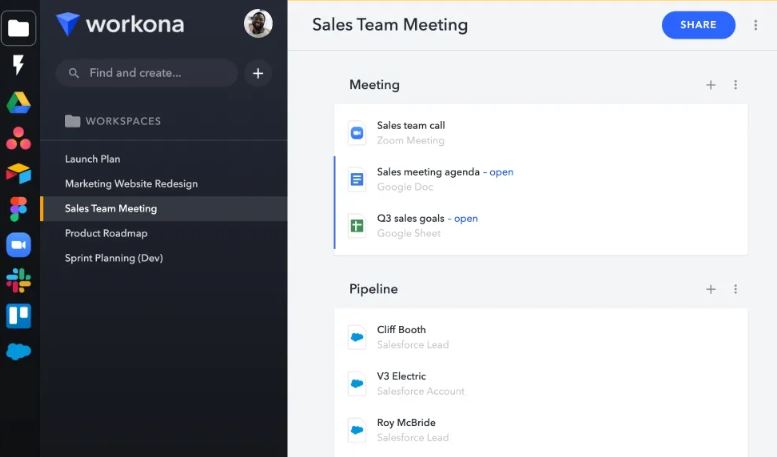
Task: Click the Sales Team Meeting page title
Action: pos(390,25)
